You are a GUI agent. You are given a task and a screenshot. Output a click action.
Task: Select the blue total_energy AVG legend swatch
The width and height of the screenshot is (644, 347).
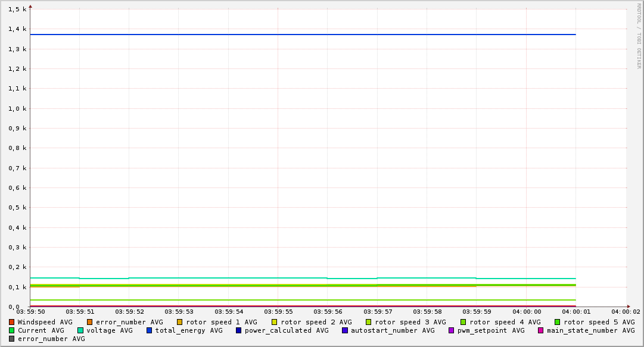tap(150, 330)
